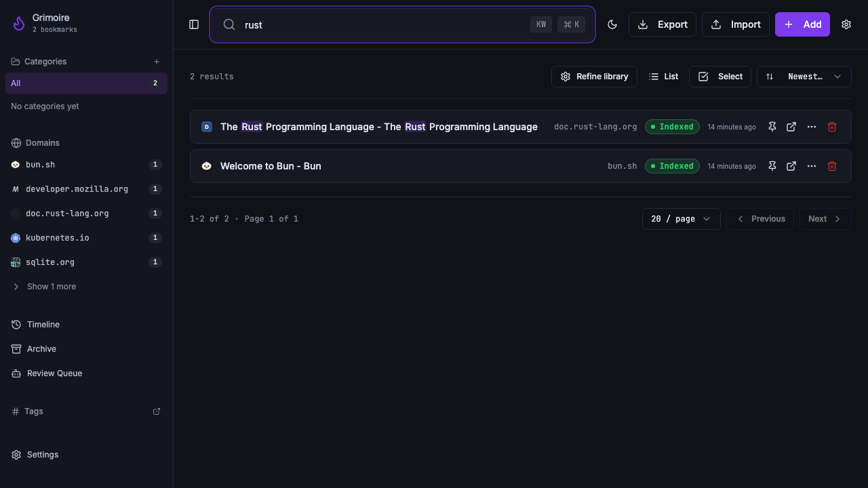The image size is (868, 488).
Task: Open Welcome to Bun - Bun title
Action: pos(271,166)
